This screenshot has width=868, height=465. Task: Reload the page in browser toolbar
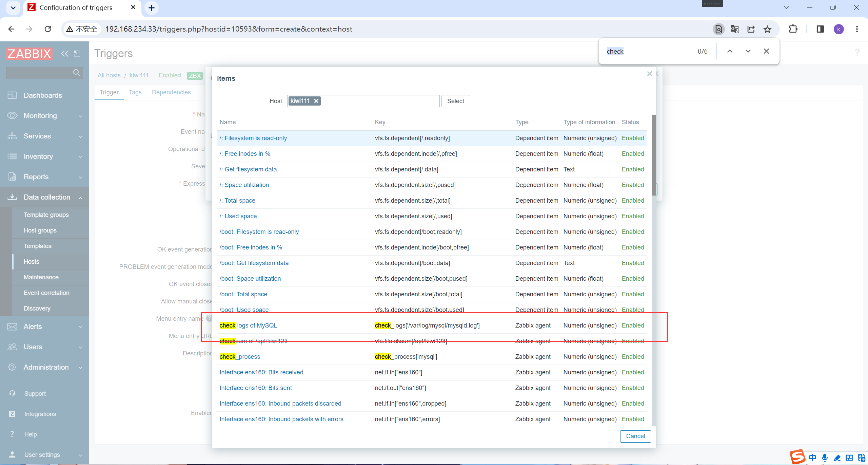48,29
